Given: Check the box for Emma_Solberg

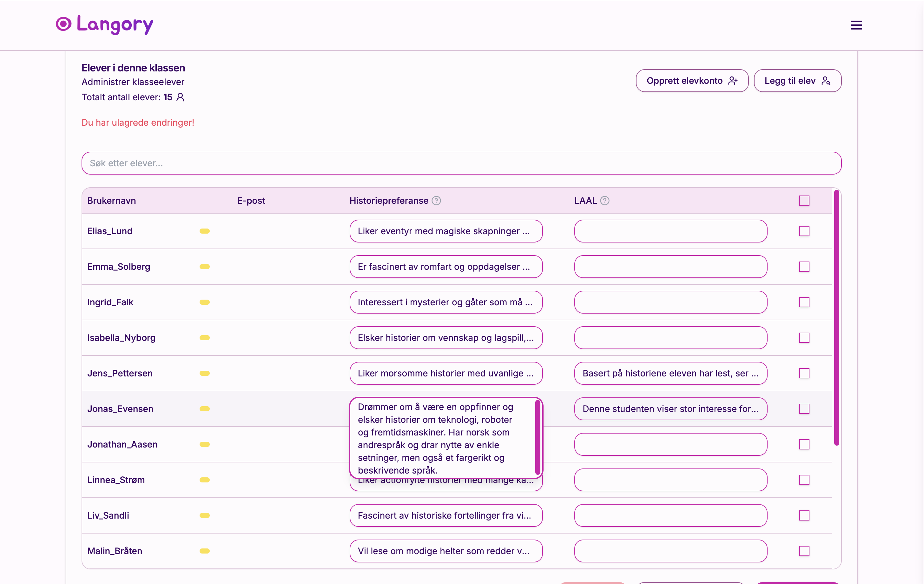Looking at the screenshot, I should tap(804, 267).
